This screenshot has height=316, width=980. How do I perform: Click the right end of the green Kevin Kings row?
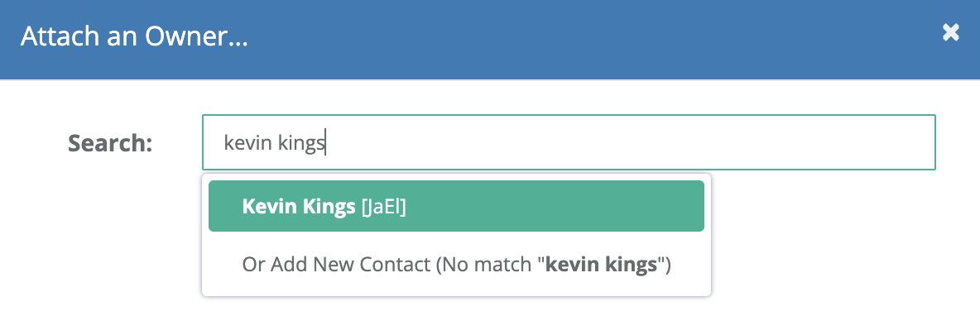pos(675,206)
